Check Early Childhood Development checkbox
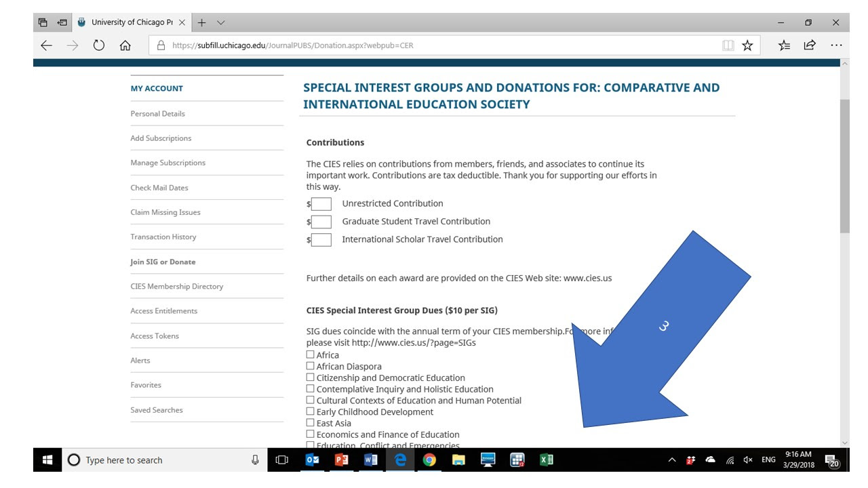This screenshot has width=868, height=488. pos(311,411)
